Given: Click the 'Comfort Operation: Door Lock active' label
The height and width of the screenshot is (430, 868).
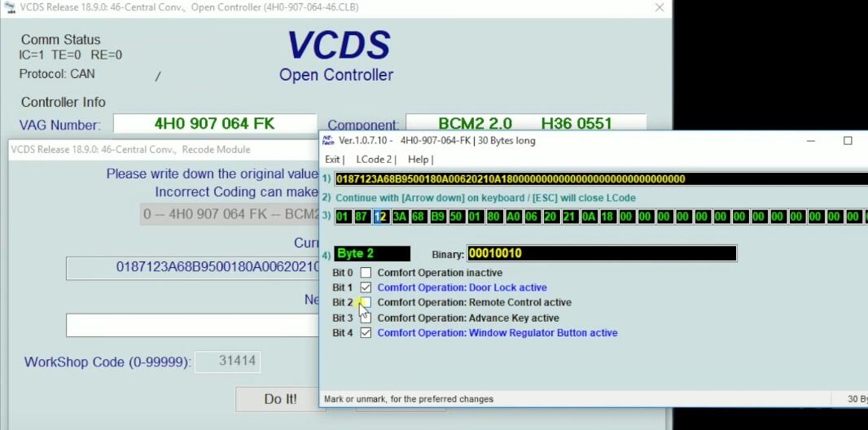Looking at the screenshot, I should [462, 287].
